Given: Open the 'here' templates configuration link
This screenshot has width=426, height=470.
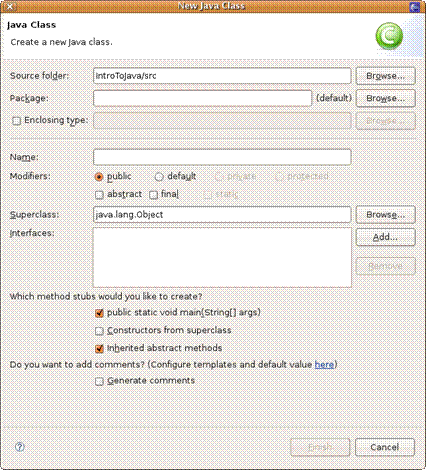Looking at the screenshot, I should 324,365.
